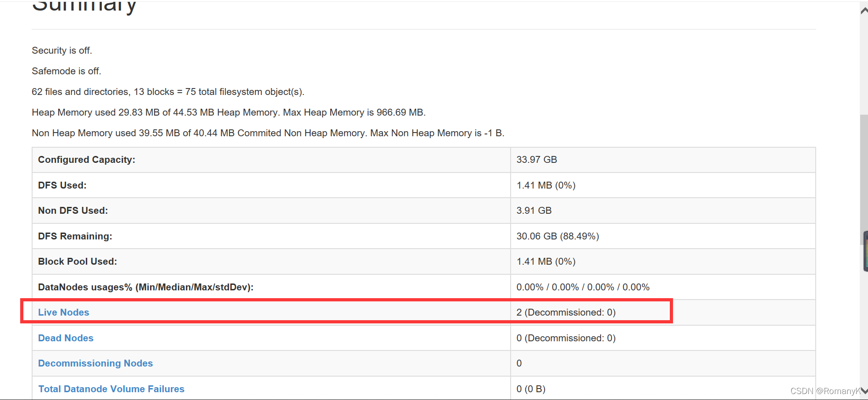
Task: Open Total Datanode Volume Failures link
Action: click(x=111, y=389)
